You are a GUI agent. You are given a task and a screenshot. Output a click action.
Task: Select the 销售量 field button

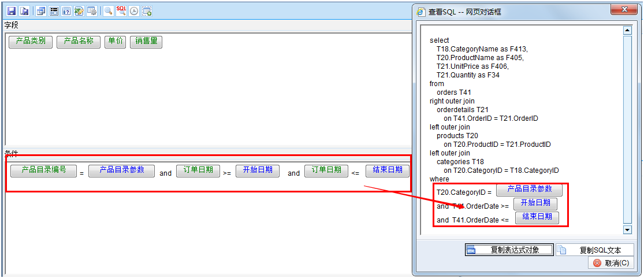click(146, 42)
